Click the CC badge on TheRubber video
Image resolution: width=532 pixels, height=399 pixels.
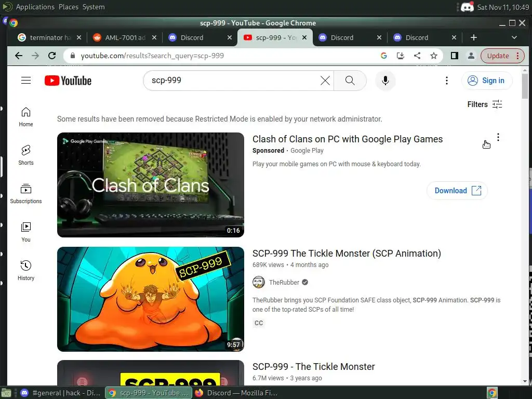[259, 323]
